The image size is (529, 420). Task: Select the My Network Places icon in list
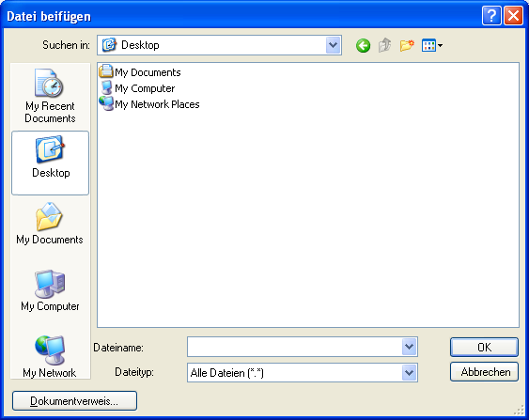[106, 103]
